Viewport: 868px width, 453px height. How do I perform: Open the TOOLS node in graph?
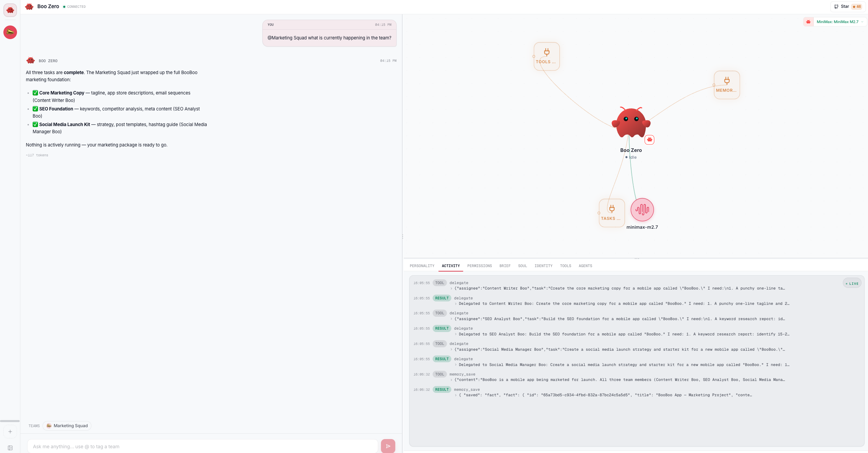546,56
